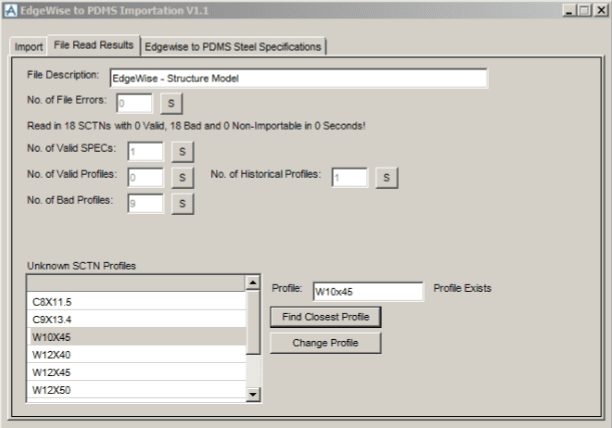Select W12X50 in the profiles list
612x428 pixels.
[x=137, y=389]
